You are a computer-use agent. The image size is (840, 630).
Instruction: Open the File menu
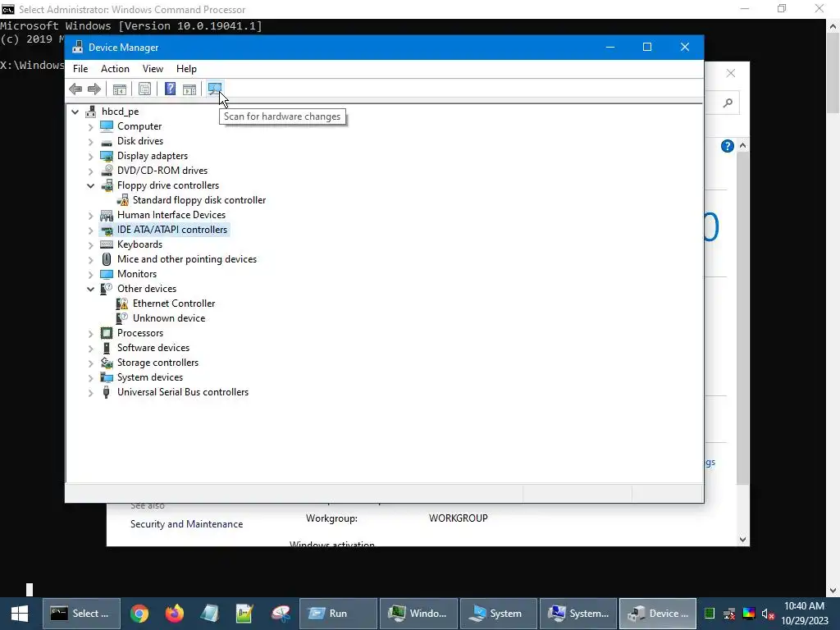coord(80,69)
